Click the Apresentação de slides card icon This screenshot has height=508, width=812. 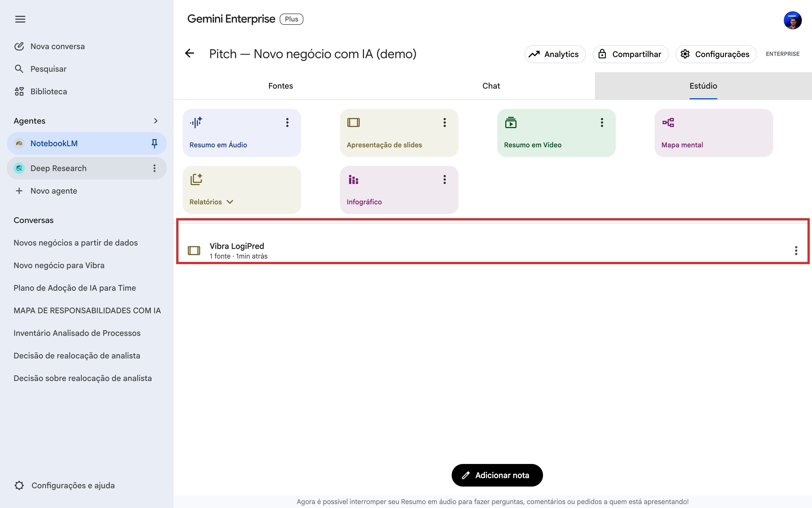click(x=353, y=122)
